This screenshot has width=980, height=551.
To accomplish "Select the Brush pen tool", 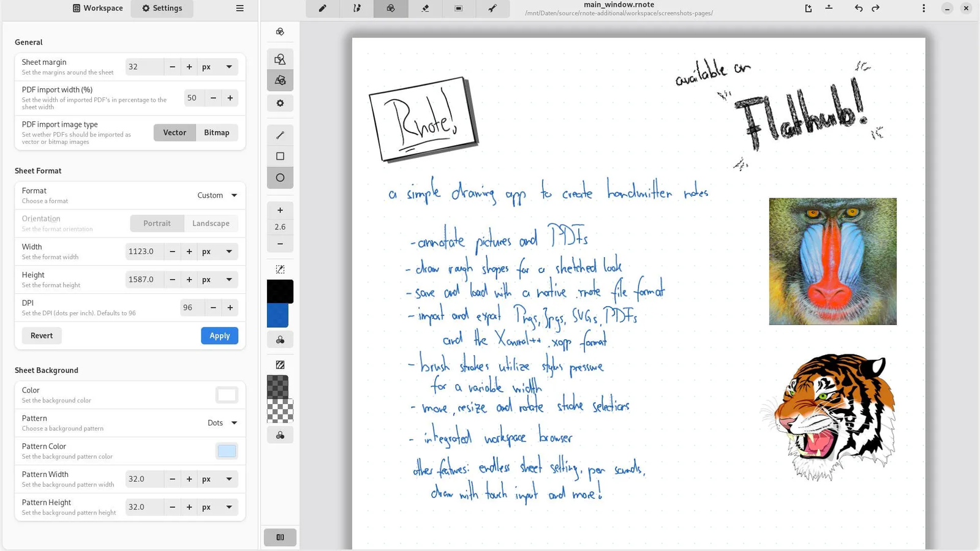I will coord(322,9).
